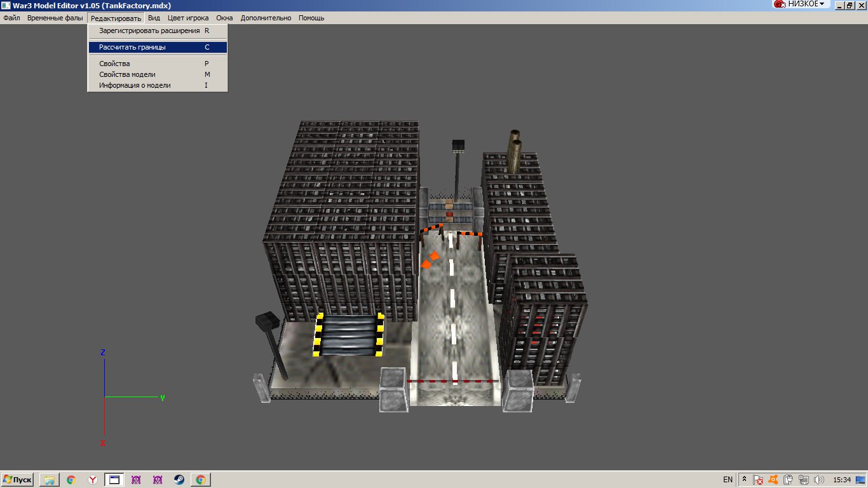Click the Yandex Browser taskbar icon
868x488 pixels.
[x=93, y=480]
